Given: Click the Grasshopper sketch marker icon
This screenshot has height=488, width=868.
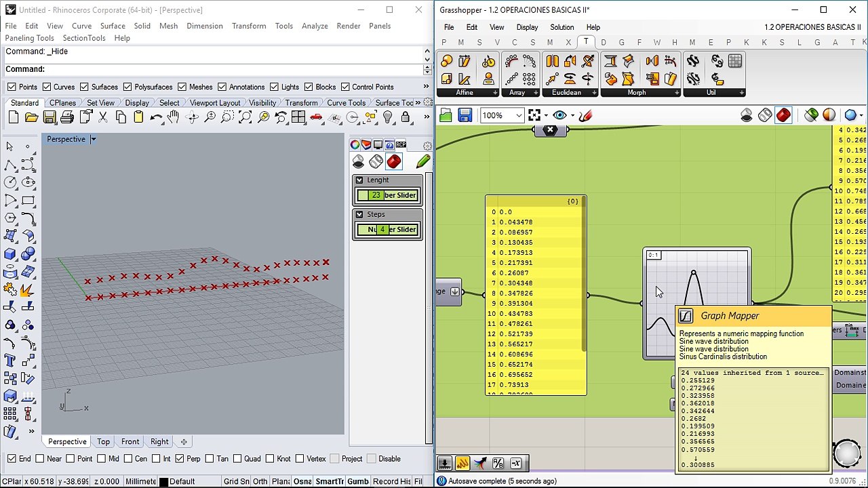Looking at the screenshot, I should (585, 115).
